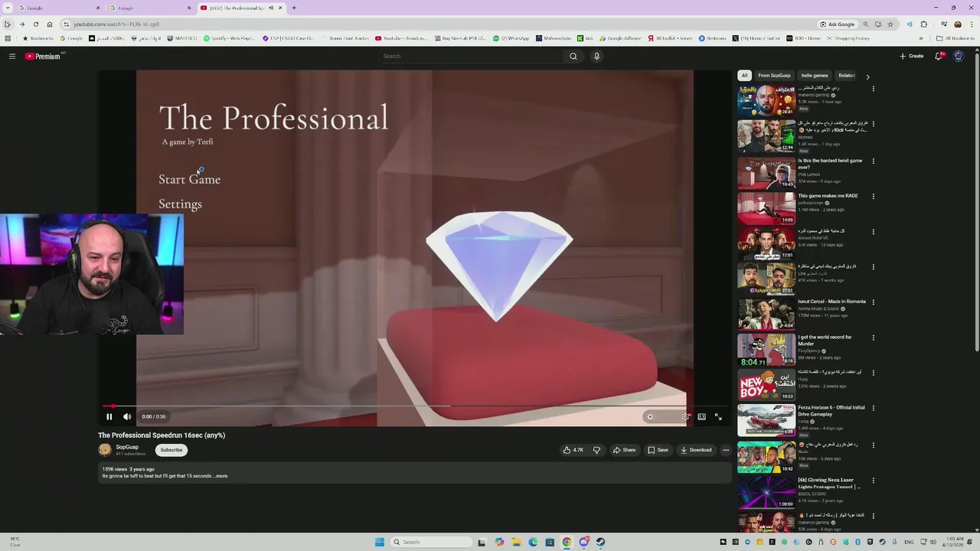The width and height of the screenshot is (980, 551).
Task: Open new browser tab with plus button
Action: point(294,8)
